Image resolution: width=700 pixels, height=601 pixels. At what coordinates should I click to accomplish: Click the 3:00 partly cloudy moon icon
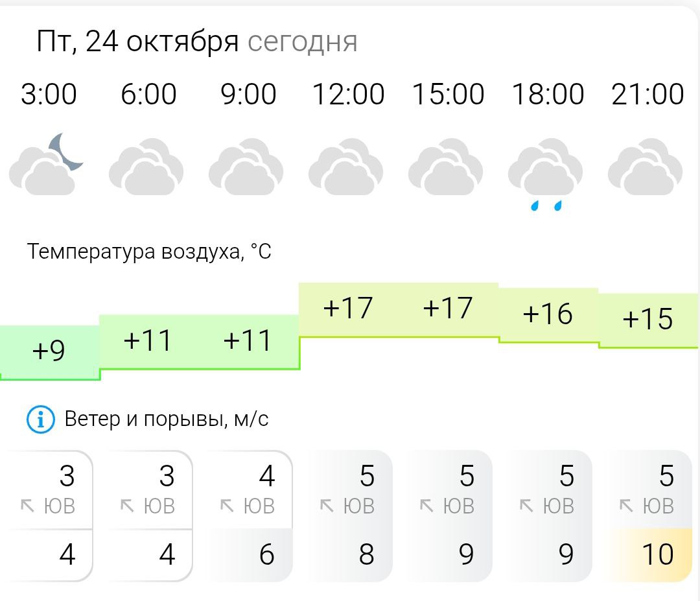[47, 165]
